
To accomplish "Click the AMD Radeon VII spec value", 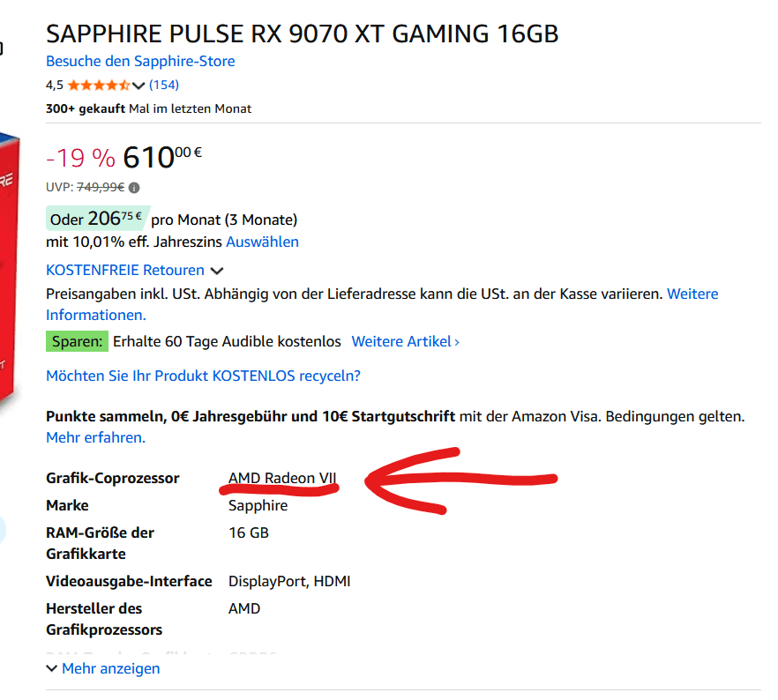I will (x=282, y=479).
